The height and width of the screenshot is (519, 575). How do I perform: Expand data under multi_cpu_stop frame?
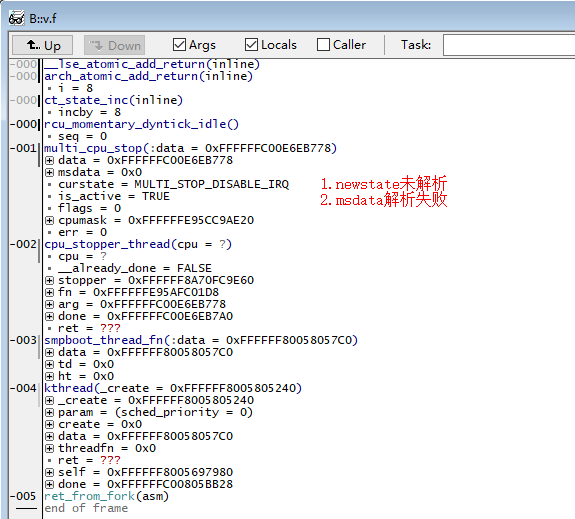(50, 160)
